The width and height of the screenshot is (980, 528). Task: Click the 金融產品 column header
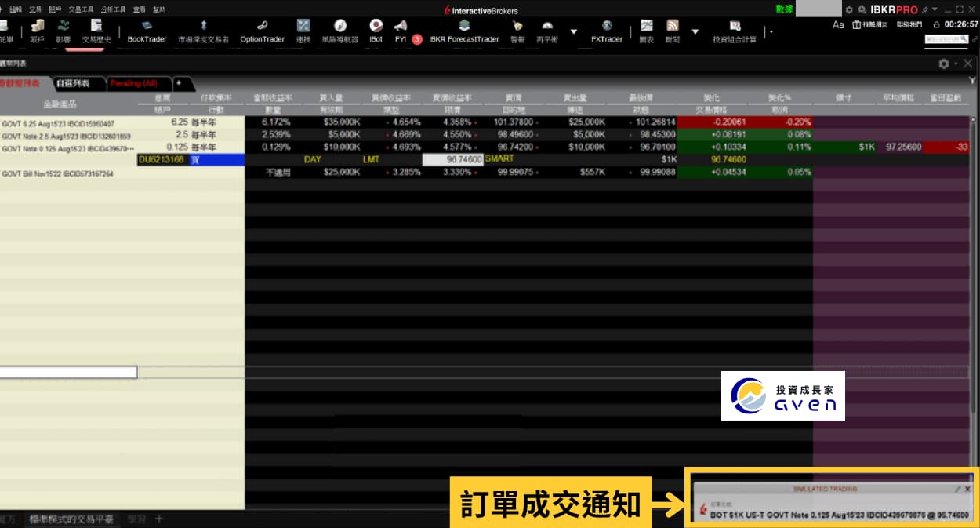tap(60, 104)
